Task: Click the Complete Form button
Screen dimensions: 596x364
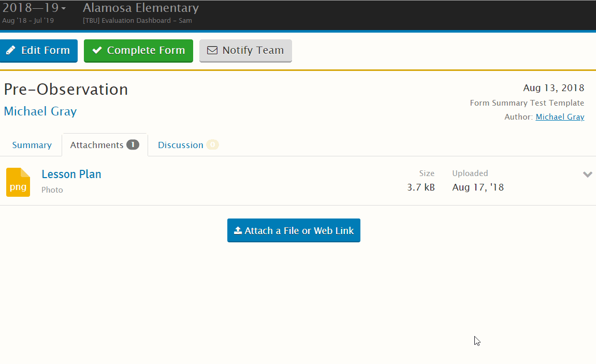Action: tap(138, 50)
